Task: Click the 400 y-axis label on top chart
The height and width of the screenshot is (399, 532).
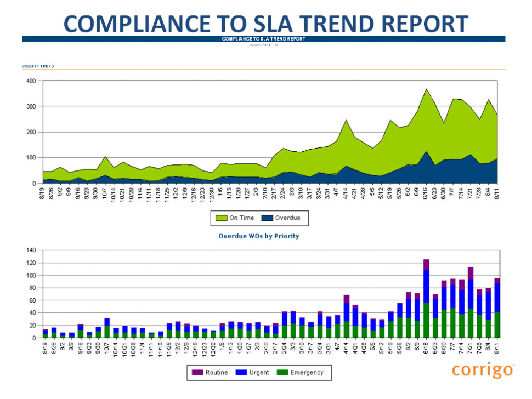Action: coord(31,81)
